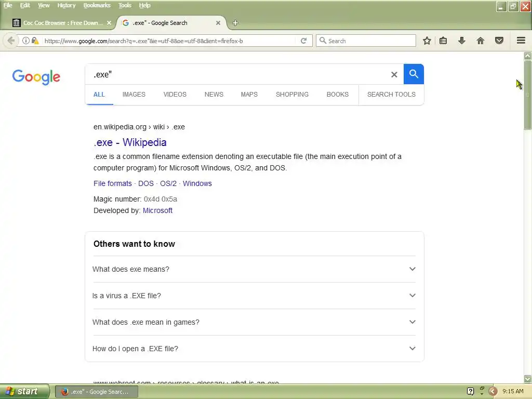Click the help tray icon in taskbar
The height and width of the screenshot is (399, 532).
(x=470, y=391)
